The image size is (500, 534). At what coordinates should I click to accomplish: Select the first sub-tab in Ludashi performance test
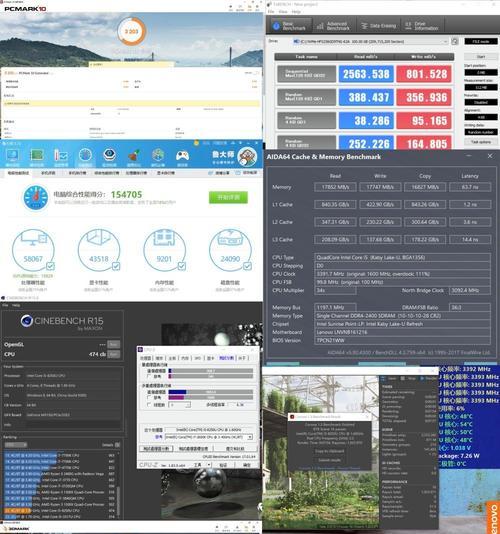pyautogui.click(x=18, y=173)
